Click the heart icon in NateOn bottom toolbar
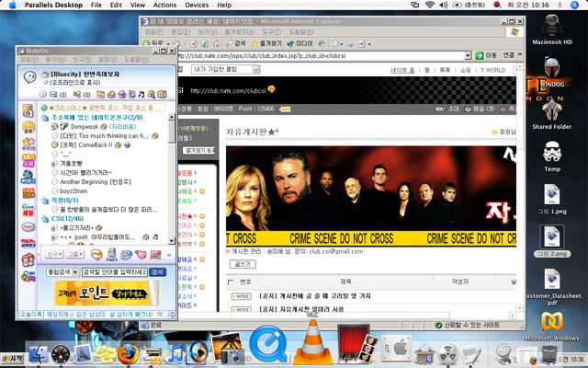 [141, 255]
